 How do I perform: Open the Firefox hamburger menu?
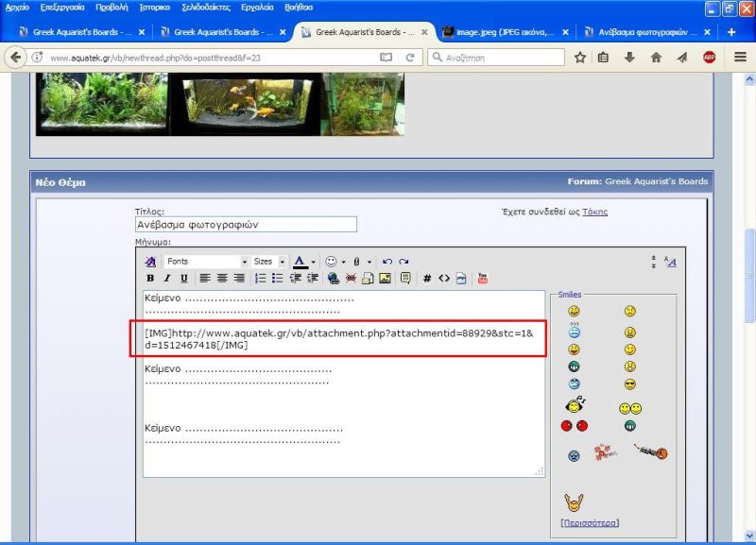click(x=740, y=57)
